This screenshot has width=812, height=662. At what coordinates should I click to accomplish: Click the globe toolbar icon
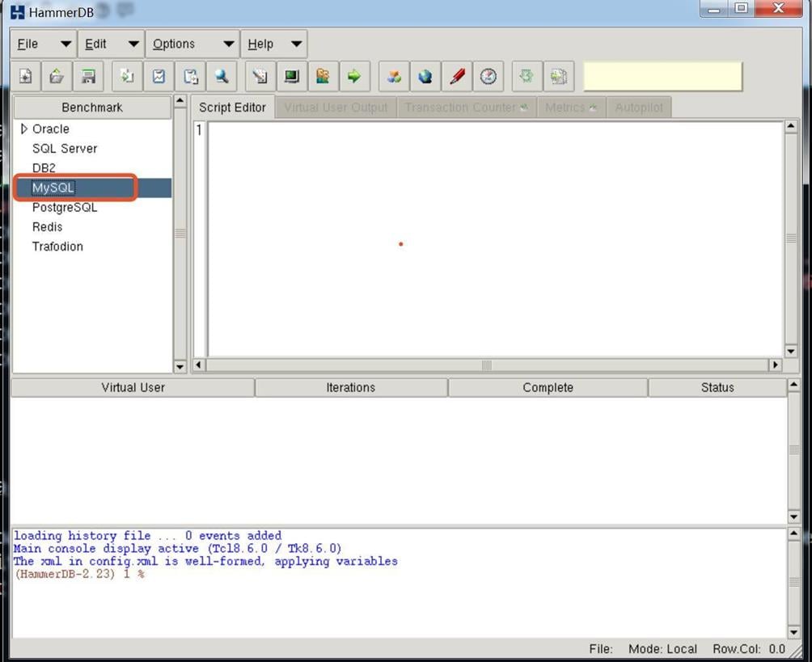(x=425, y=77)
